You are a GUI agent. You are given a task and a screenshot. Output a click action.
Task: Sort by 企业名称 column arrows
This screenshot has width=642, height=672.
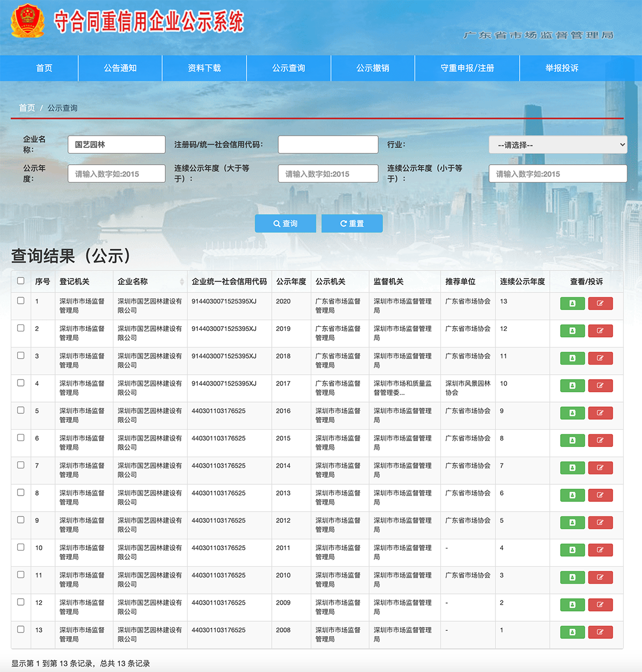point(182,282)
